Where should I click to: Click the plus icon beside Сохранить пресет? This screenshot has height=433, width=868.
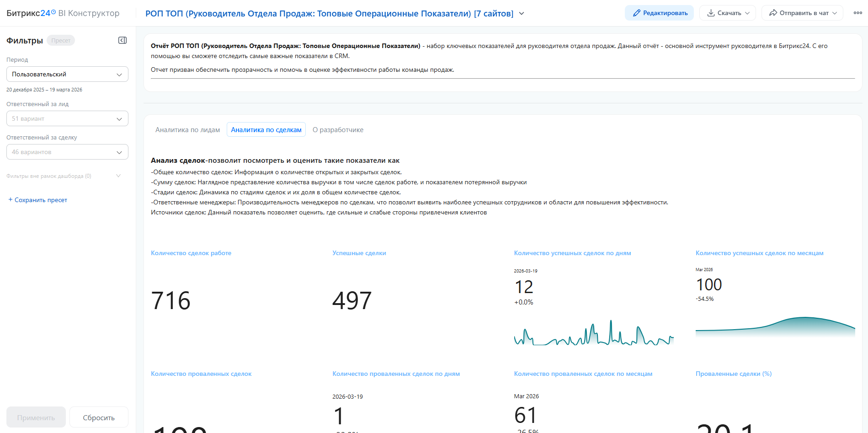[x=11, y=200]
